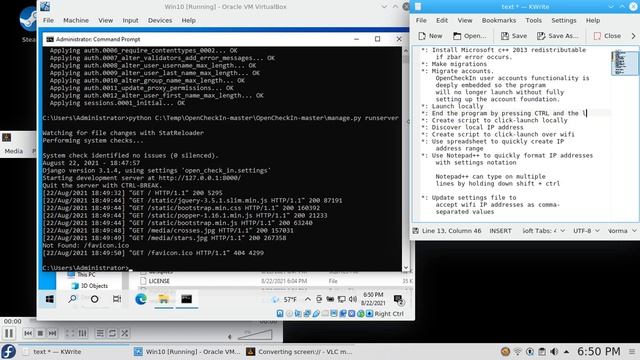640x360 pixels.
Task: Open the KWrite Bookmarks menu
Action: [499, 20]
